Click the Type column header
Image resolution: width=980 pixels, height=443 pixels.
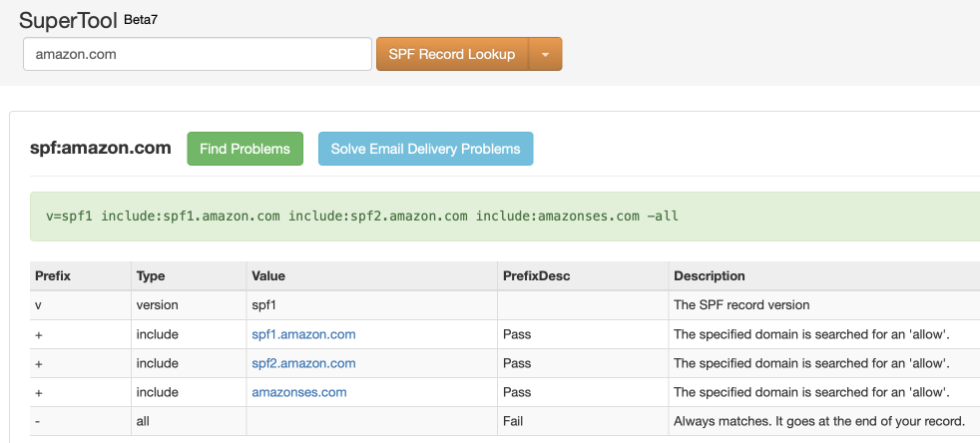pos(189,276)
